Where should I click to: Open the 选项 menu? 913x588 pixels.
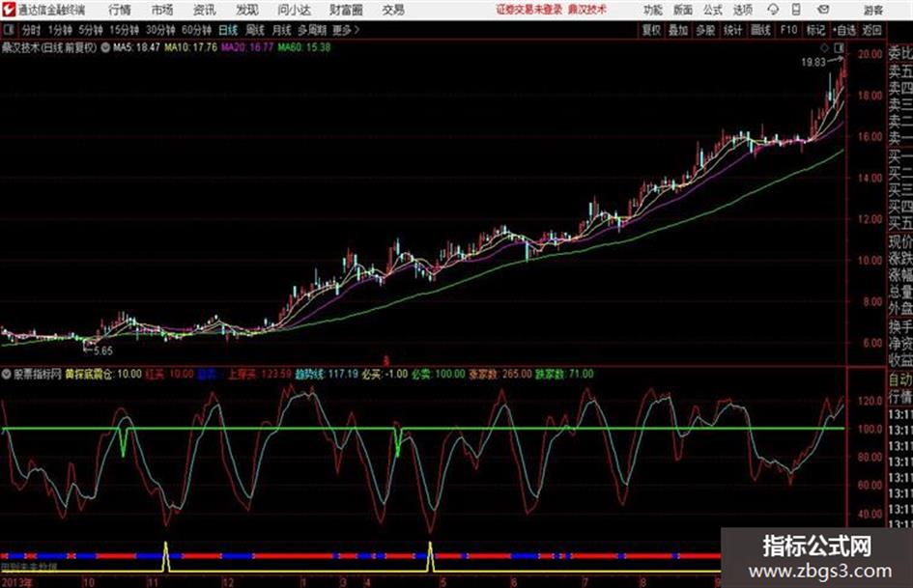coord(742,10)
